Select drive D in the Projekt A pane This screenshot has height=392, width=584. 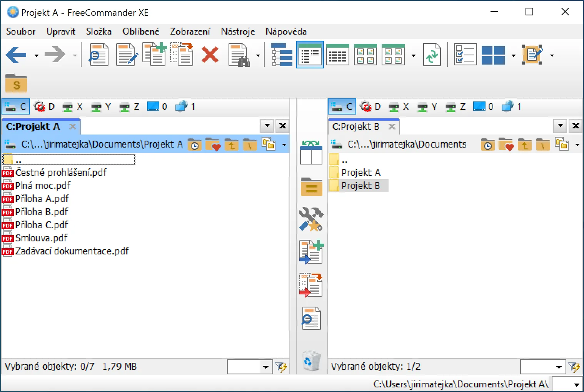coord(44,106)
